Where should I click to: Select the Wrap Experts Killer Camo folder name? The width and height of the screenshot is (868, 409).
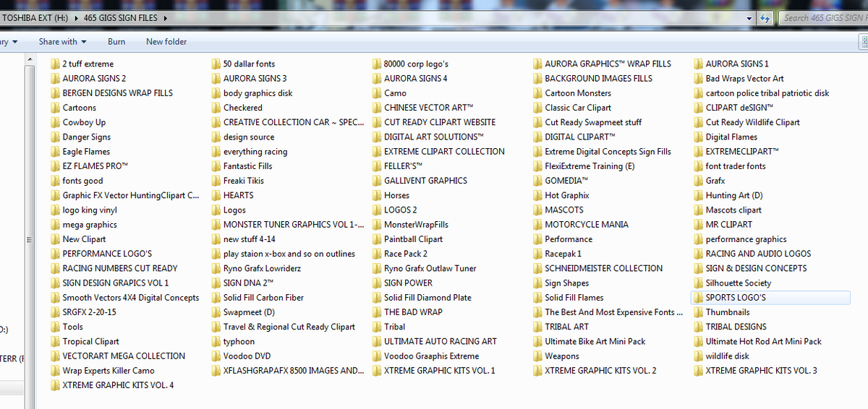click(109, 371)
